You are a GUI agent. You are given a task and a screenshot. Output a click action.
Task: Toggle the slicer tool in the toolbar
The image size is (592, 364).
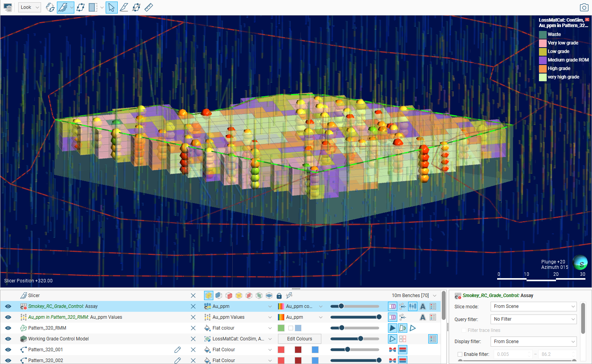click(63, 7)
